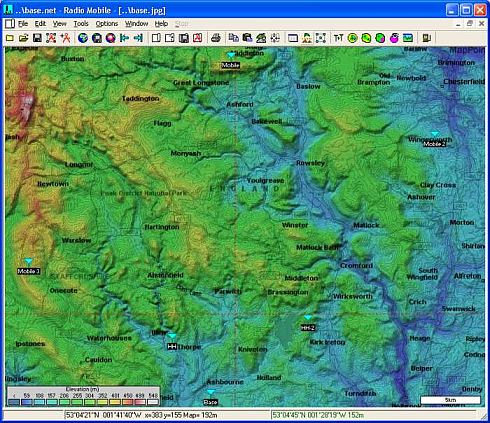Open the File menu
The width and height of the screenshot is (490, 423).
coord(23,24)
